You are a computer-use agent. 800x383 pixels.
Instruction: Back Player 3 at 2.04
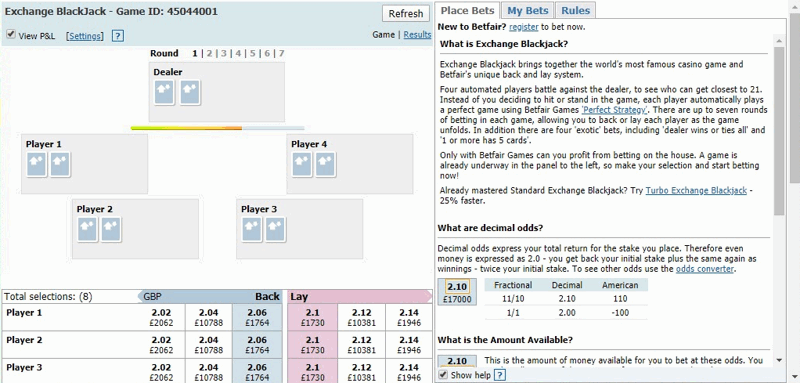[x=208, y=372]
